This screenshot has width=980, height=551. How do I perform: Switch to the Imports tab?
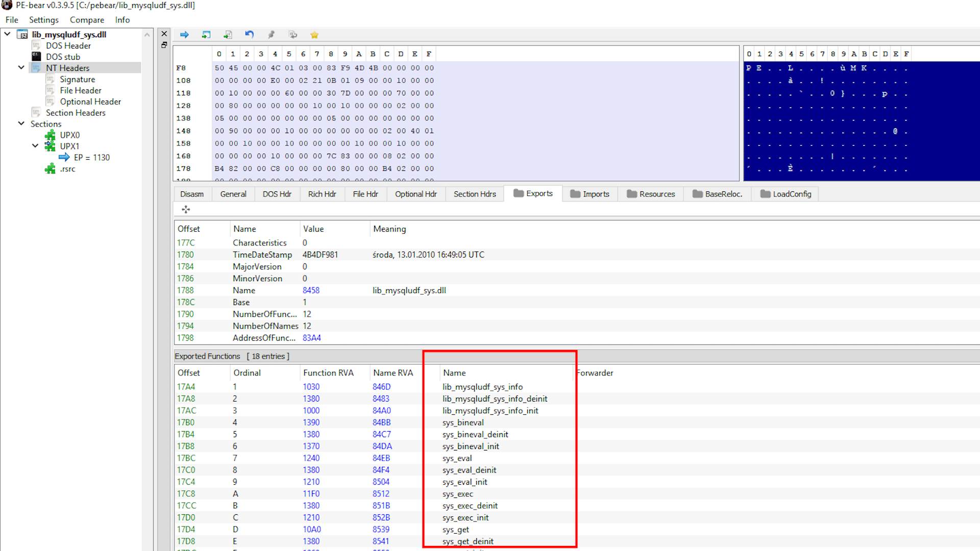[590, 194]
